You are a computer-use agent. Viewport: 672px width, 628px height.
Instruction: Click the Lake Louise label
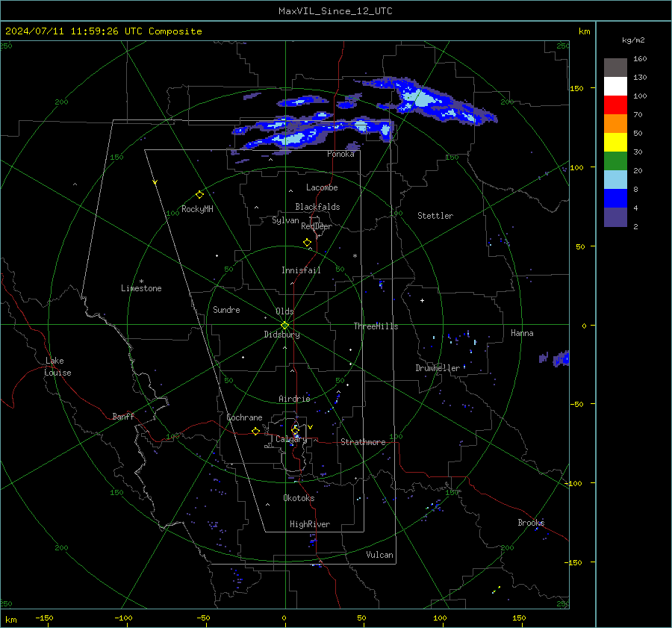[57, 367]
